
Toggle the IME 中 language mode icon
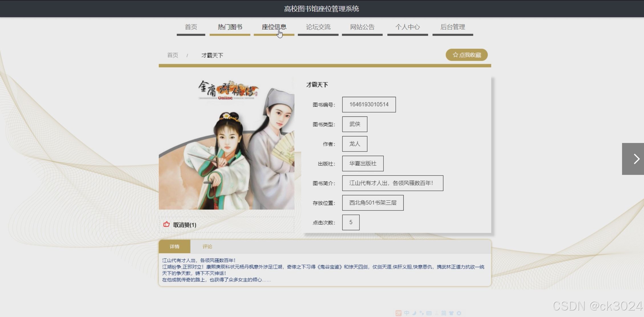pyautogui.click(x=407, y=313)
